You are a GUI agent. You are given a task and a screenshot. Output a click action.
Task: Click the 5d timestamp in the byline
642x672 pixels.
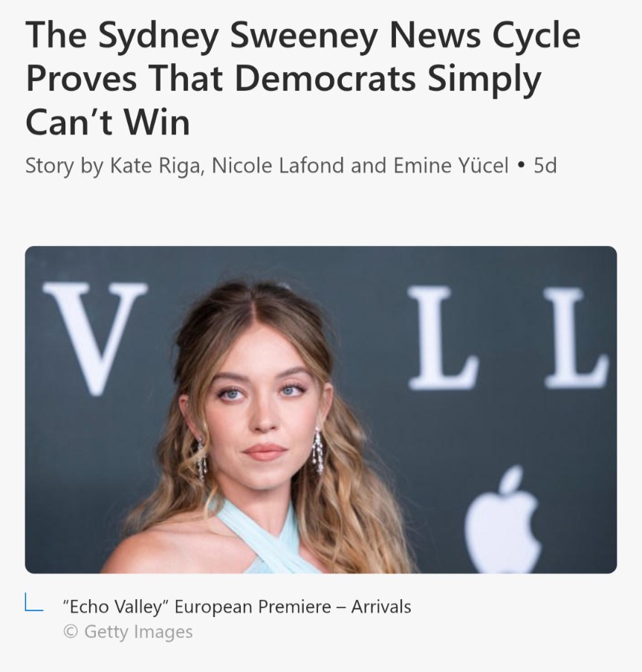point(545,165)
